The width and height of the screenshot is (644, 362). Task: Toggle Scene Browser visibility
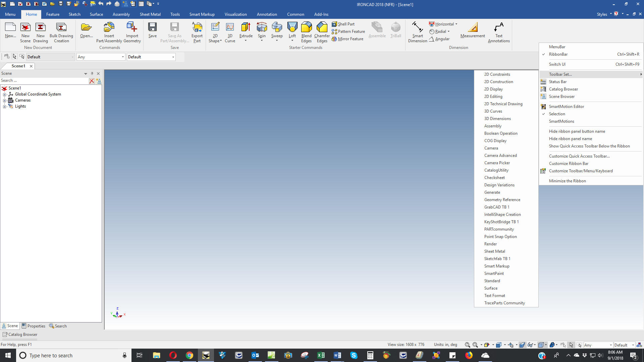(591, 97)
